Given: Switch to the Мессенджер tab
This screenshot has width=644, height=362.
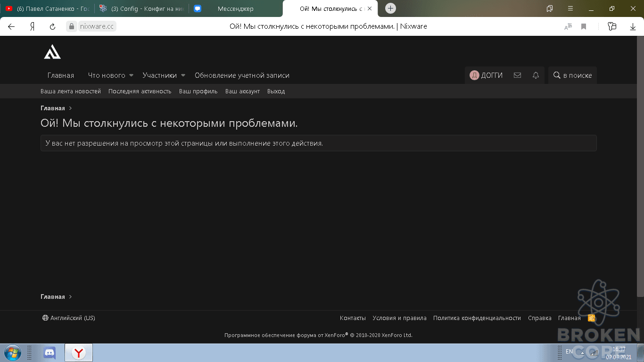Looking at the screenshot, I should 236,8.
